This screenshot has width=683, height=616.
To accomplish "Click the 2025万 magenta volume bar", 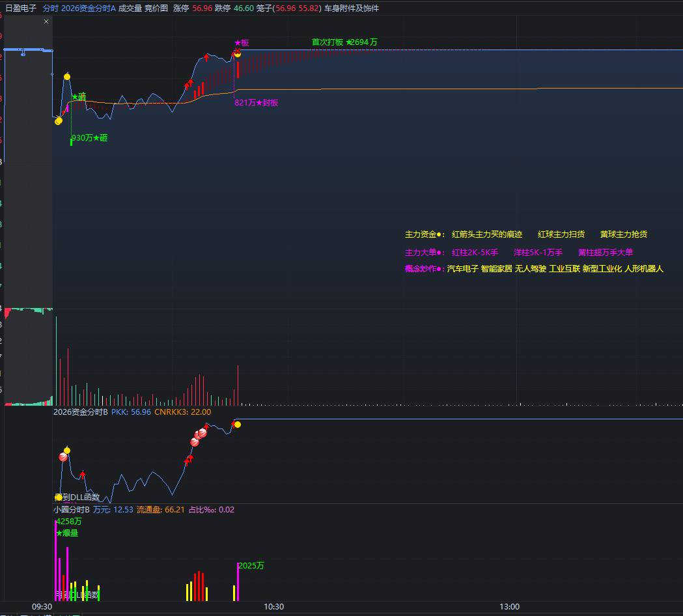I will (x=238, y=581).
